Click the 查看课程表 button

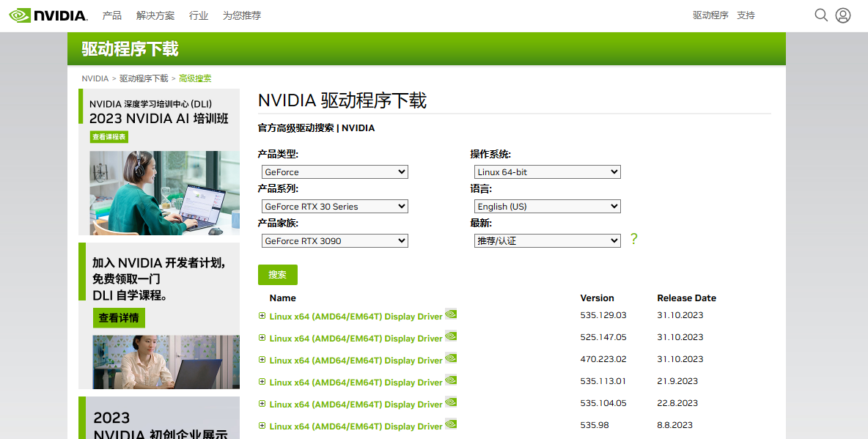click(109, 137)
